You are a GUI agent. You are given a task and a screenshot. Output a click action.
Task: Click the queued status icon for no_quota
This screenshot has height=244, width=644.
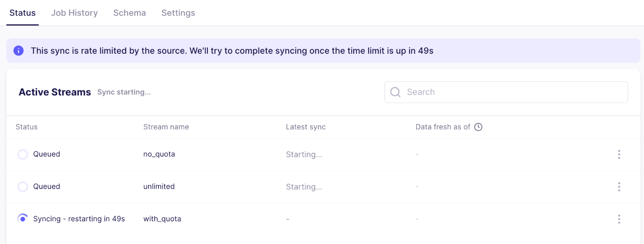tap(23, 154)
